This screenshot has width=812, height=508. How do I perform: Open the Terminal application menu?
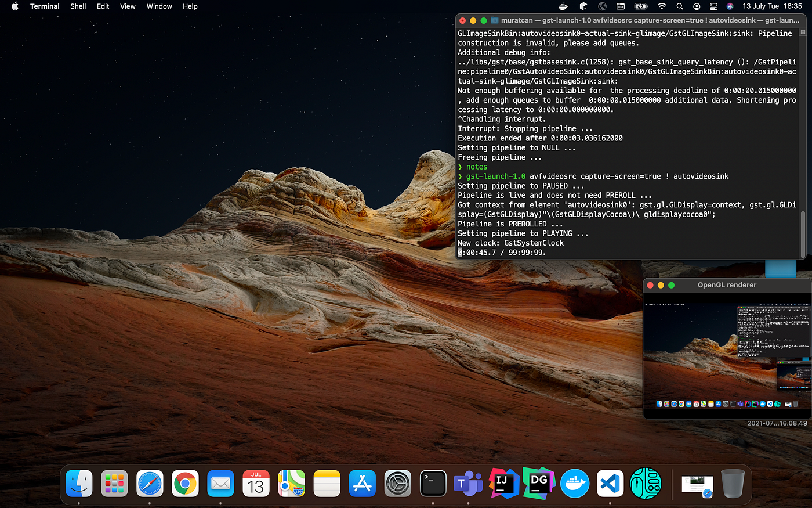pos(45,6)
